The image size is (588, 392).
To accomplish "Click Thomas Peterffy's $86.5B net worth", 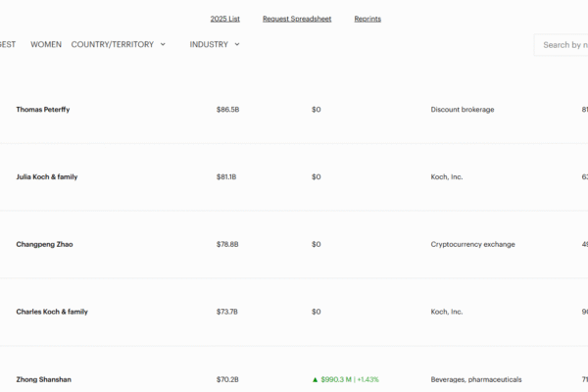I will pyautogui.click(x=227, y=110).
